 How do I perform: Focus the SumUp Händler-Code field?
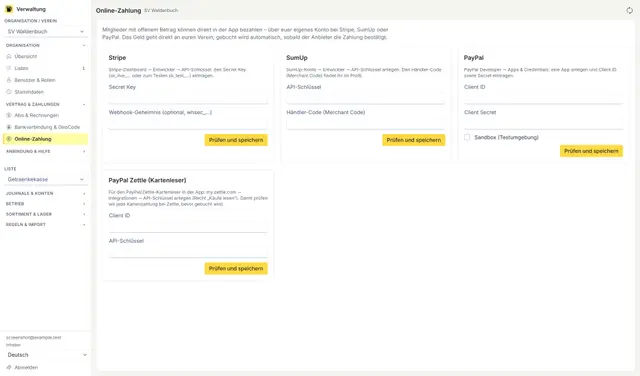point(366,124)
